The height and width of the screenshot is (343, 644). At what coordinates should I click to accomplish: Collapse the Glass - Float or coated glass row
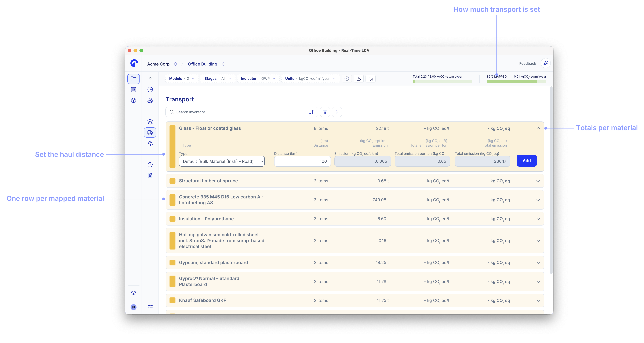click(538, 128)
